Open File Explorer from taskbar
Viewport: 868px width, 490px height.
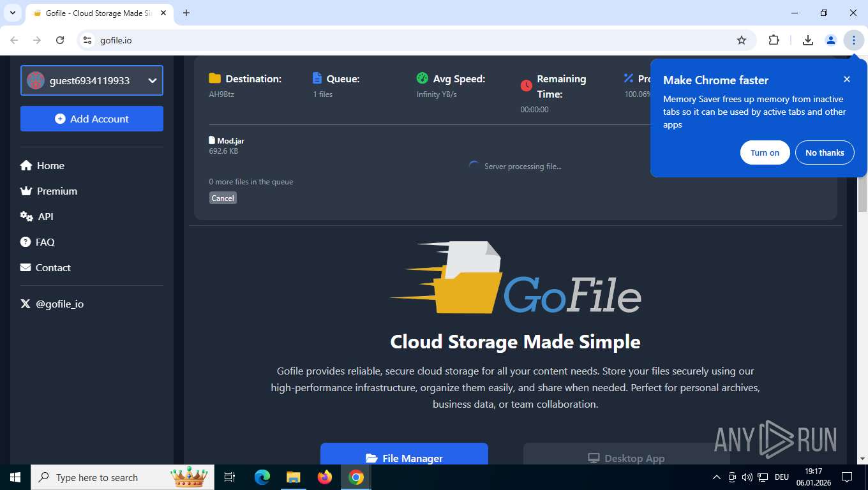[x=293, y=477]
